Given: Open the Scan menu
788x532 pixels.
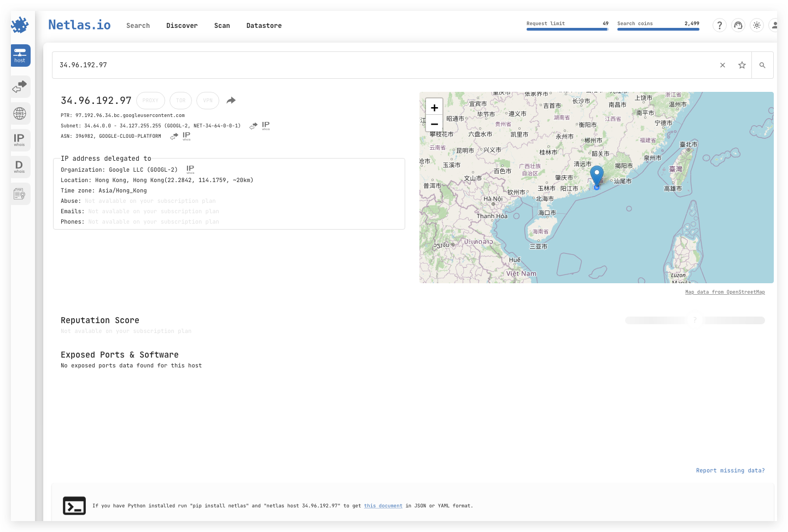Looking at the screenshot, I should pos(222,26).
